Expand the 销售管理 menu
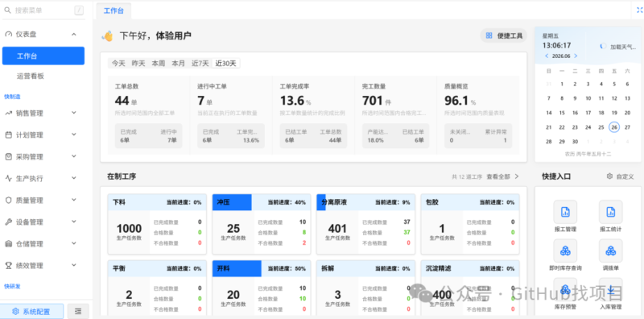 tap(74, 113)
